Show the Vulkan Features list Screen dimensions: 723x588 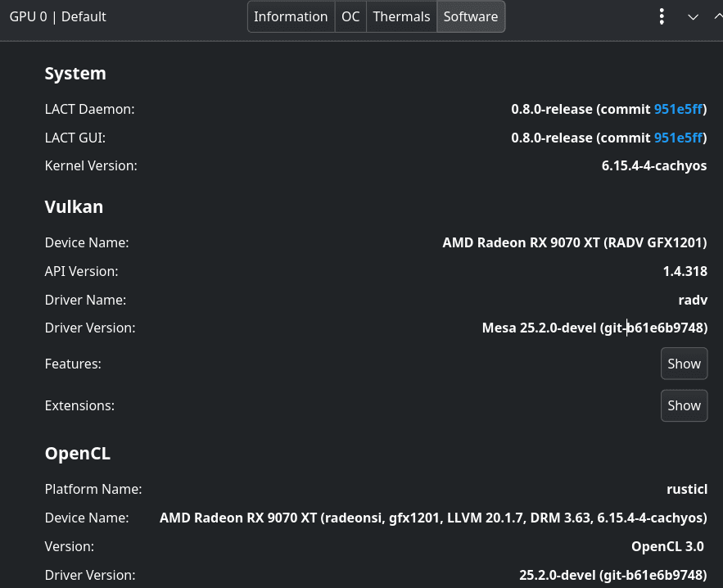pos(685,364)
